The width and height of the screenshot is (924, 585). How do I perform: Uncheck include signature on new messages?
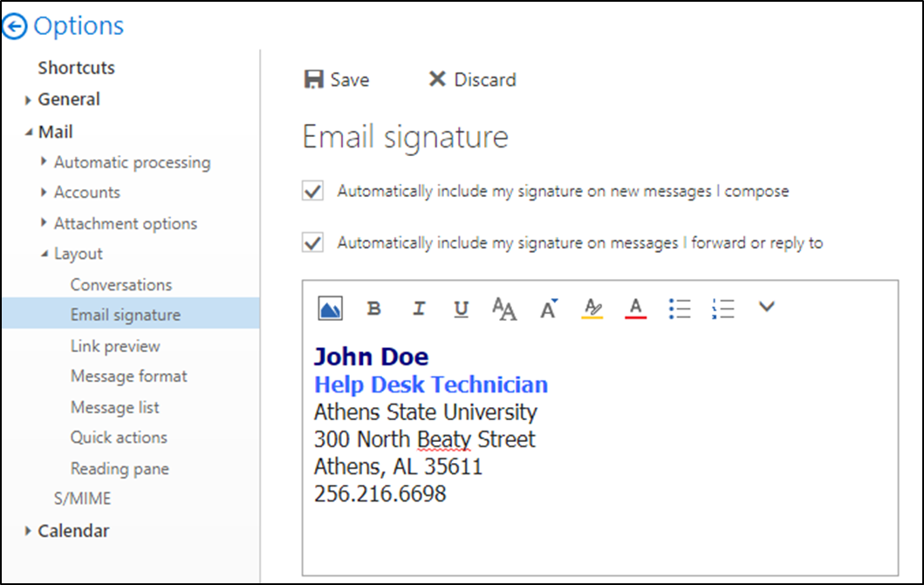click(x=312, y=191)
